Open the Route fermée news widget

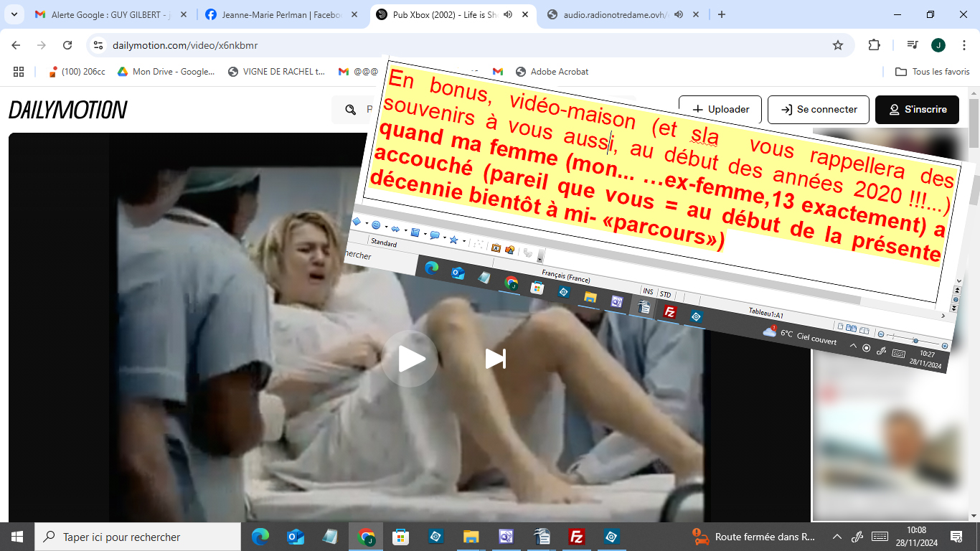[x=753, y=537]
